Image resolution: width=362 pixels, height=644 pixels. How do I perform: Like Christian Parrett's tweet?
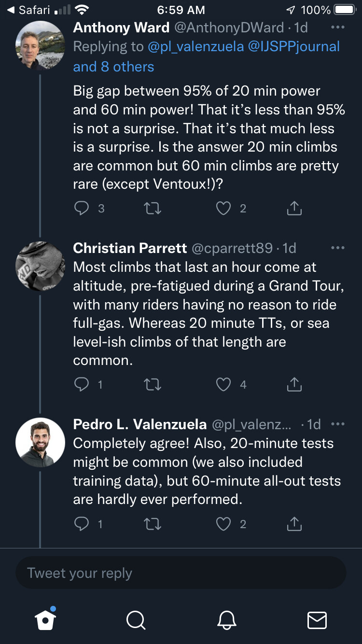[223, 384]
